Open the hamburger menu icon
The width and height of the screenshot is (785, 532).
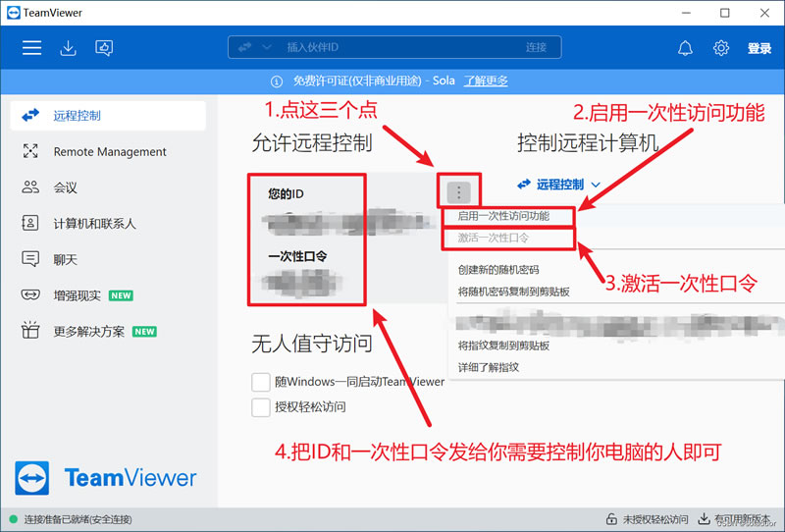point(32,48)
